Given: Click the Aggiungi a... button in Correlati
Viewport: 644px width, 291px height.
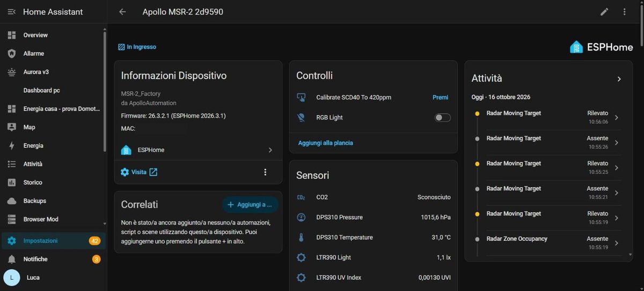Looking at the screenshot, I should [x=250, y=205].
